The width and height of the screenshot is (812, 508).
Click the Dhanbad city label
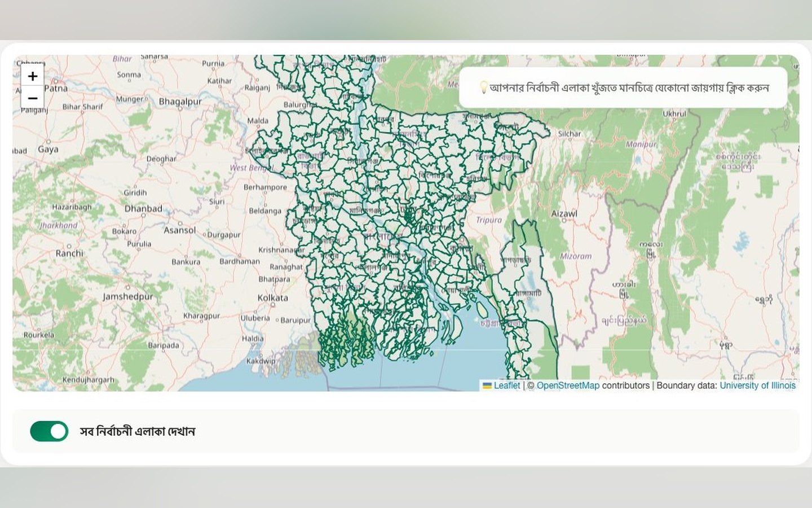(143, 208)
